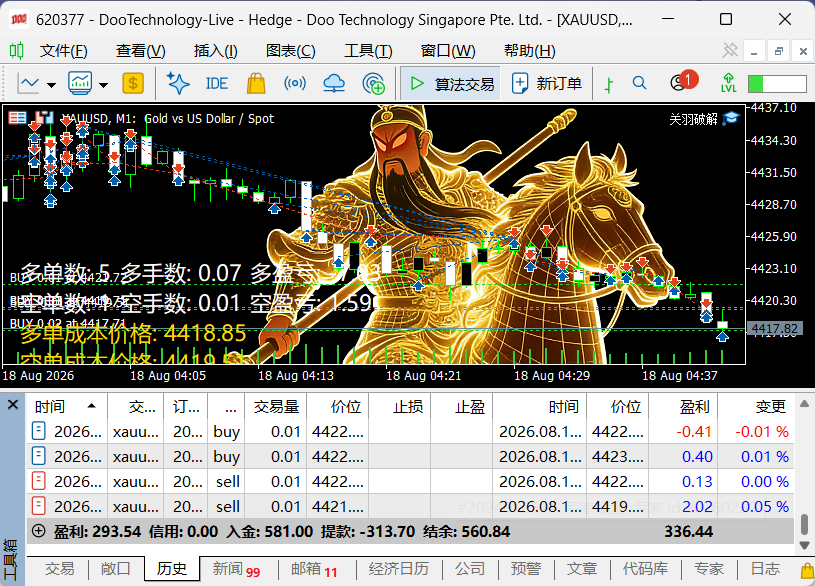Switch to the 预警 tab

click(525, 569)
